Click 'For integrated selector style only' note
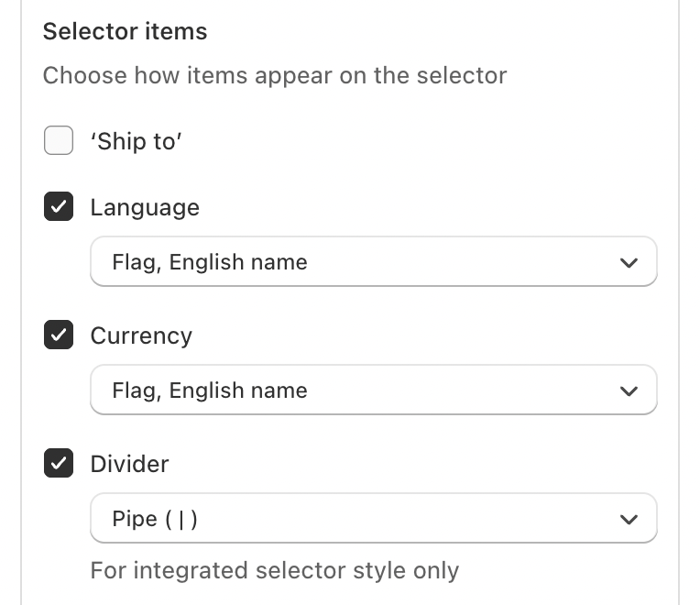The image size is (700, 605). pyautogui.click(x=274, y=570)
